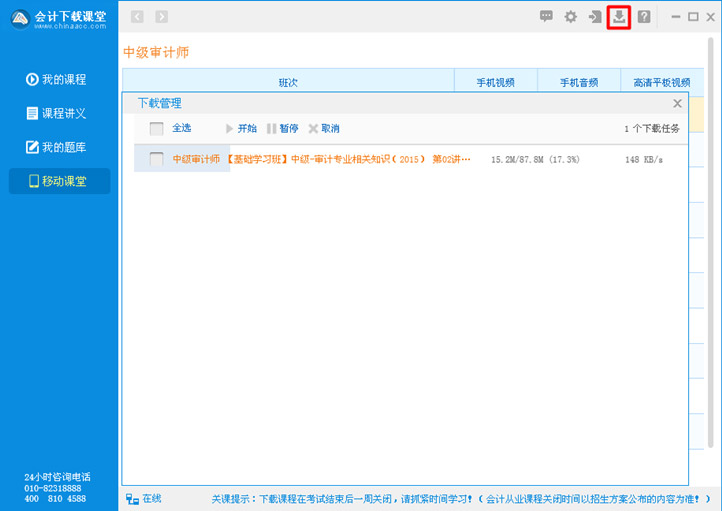Click the online status network icon
Screen dimensions: 722x511
[x=132, y=498]
